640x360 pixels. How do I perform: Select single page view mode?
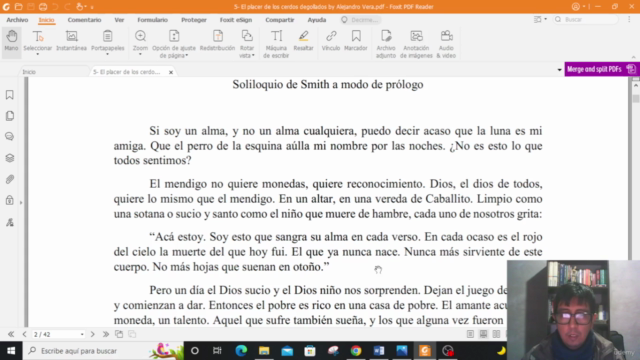470,334
